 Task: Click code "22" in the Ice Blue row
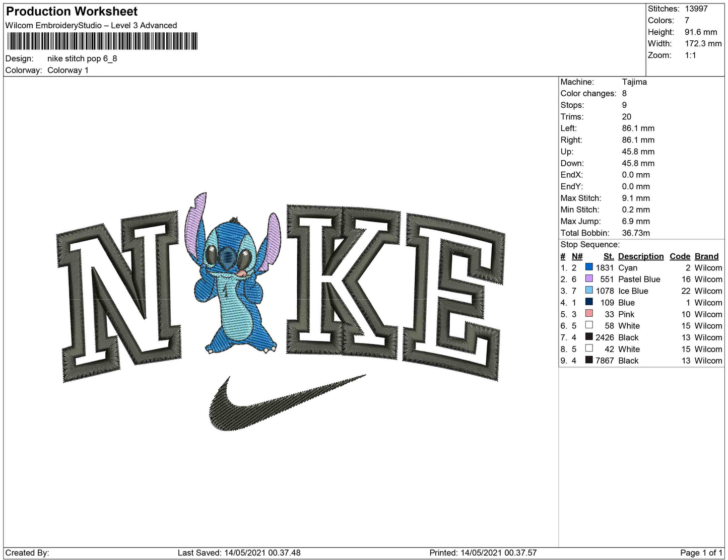point(686,291)
